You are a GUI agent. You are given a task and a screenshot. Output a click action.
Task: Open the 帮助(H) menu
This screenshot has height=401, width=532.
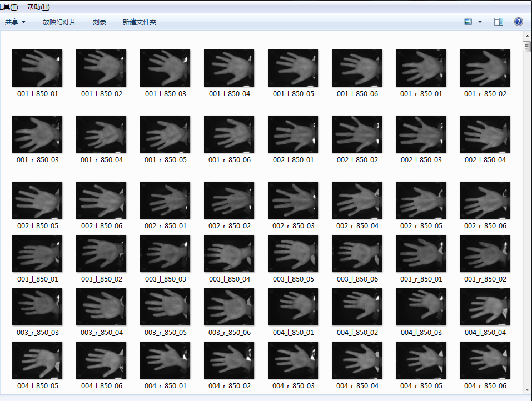(38, 7)
